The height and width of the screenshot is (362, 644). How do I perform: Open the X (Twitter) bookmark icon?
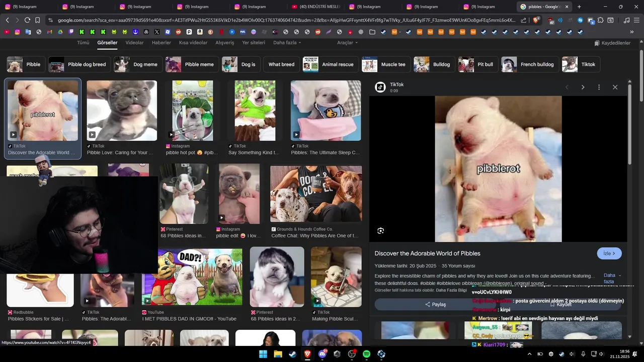click(x=156, y=32)
